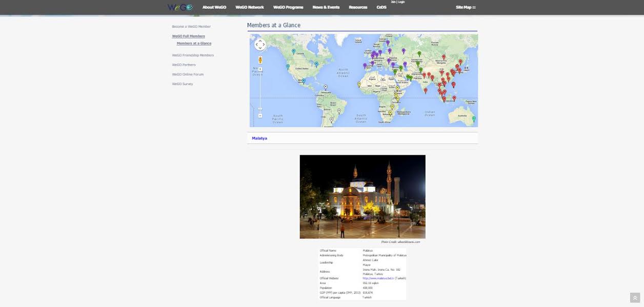
Task: Click the teal marker in Australia
Action: 474,119
